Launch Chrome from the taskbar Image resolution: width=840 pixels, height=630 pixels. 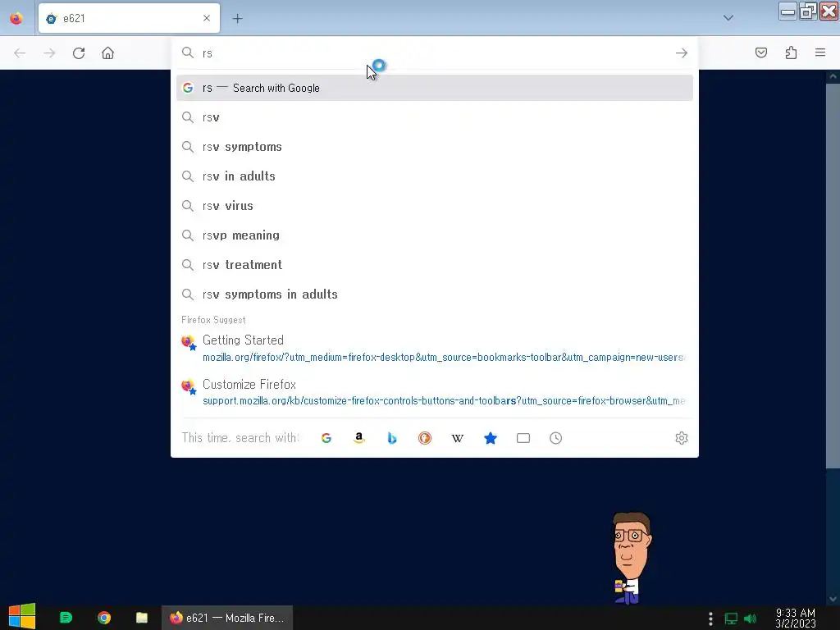tap(104, 618)
